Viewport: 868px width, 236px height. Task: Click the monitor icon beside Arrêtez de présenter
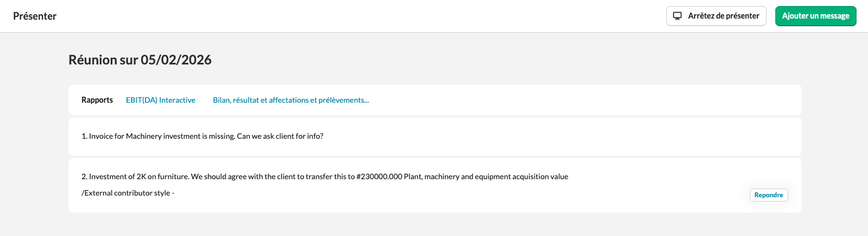coord(677,16)
